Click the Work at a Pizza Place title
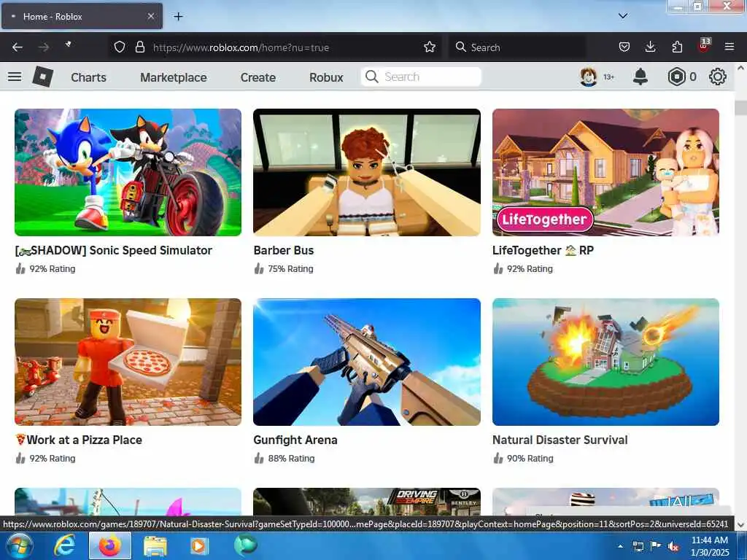The height and width of the screenshot is (560, 747). point(79,440)
